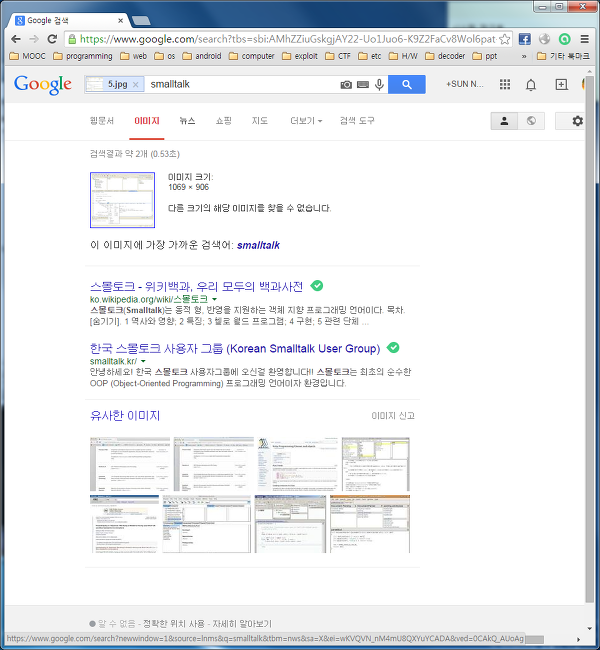Image resolution: width=600 pixels, height=650 pixels.
Task: Open the Korean Smalltalk User Group result
Action: pyautogui.click(x=235, y=348)
